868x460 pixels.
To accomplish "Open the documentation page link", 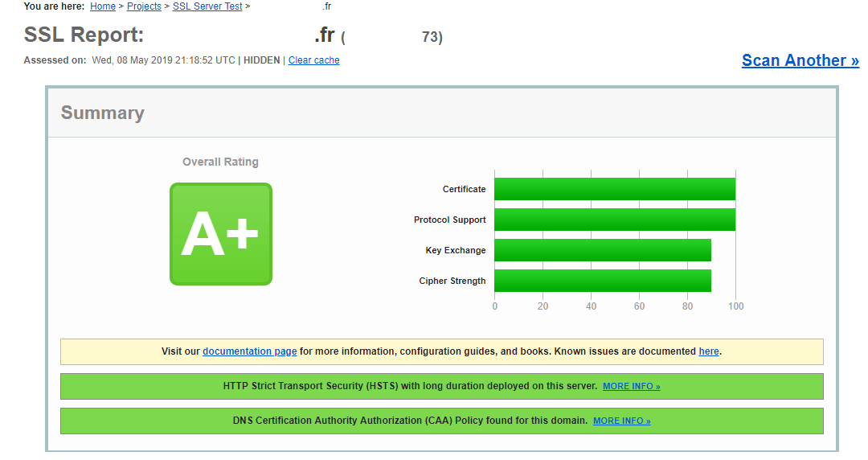I will pyautogui.click(x=249, y=351).
